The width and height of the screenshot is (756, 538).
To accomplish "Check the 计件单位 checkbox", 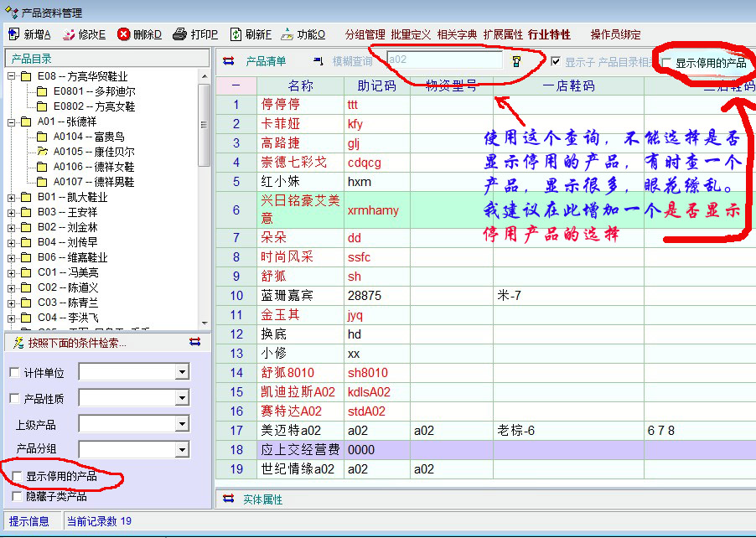I will pos(14,372).
